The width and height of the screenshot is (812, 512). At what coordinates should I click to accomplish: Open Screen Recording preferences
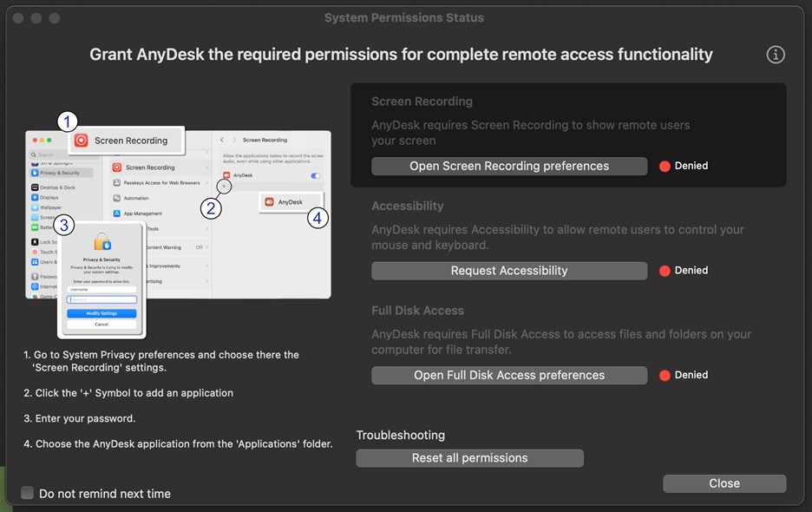509,166
